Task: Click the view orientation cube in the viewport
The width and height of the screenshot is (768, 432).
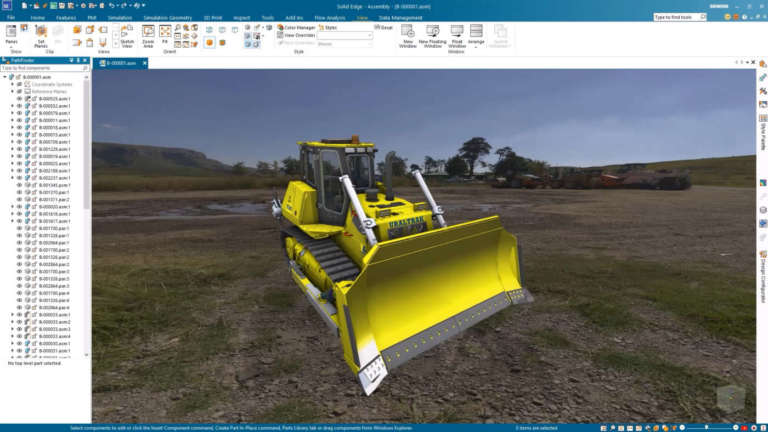Action: pyautogui.click(x=731, y=397)
